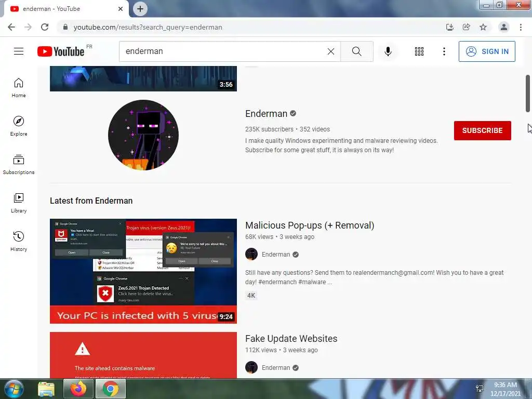Open YouTube settings three-dot menu

pyautogui.click(x=444, y=51)
